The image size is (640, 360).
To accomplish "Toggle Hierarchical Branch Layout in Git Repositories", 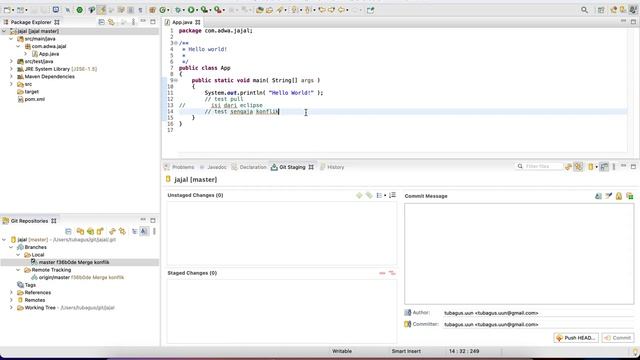I will click(134, 231).
